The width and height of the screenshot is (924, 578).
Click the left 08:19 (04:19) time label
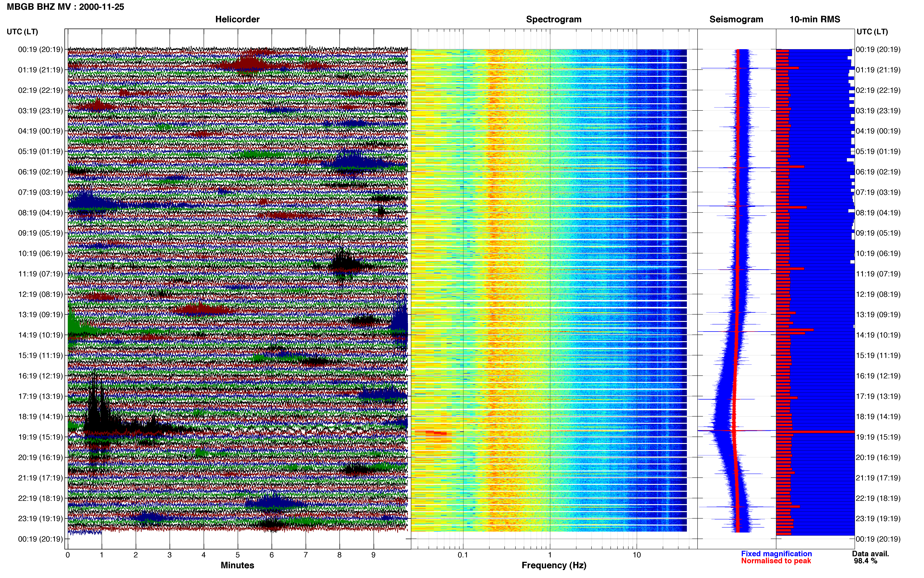click(40, 212)
